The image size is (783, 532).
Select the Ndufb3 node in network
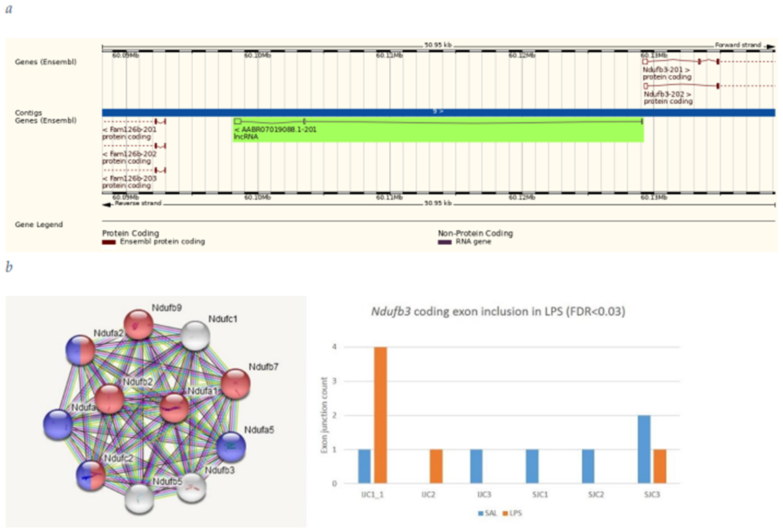click(191, 488)
